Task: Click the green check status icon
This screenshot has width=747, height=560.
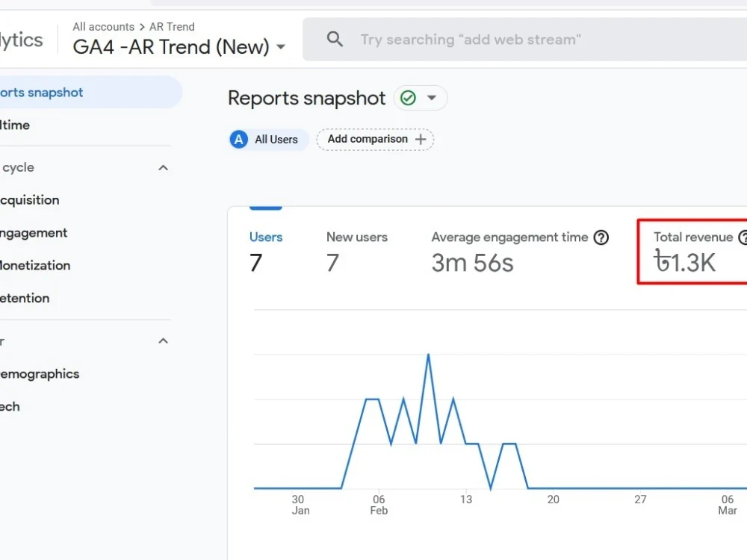Action: [x=408, y=98]
